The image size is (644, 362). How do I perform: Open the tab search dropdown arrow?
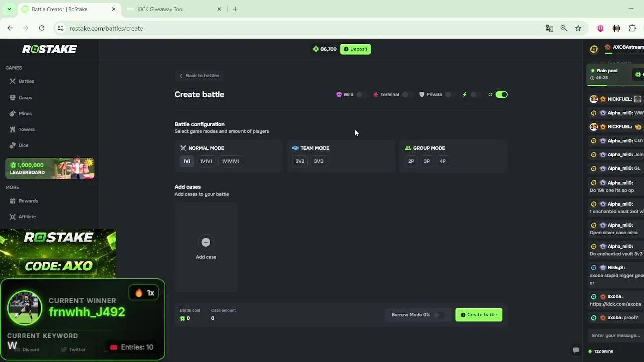[9, 9]
